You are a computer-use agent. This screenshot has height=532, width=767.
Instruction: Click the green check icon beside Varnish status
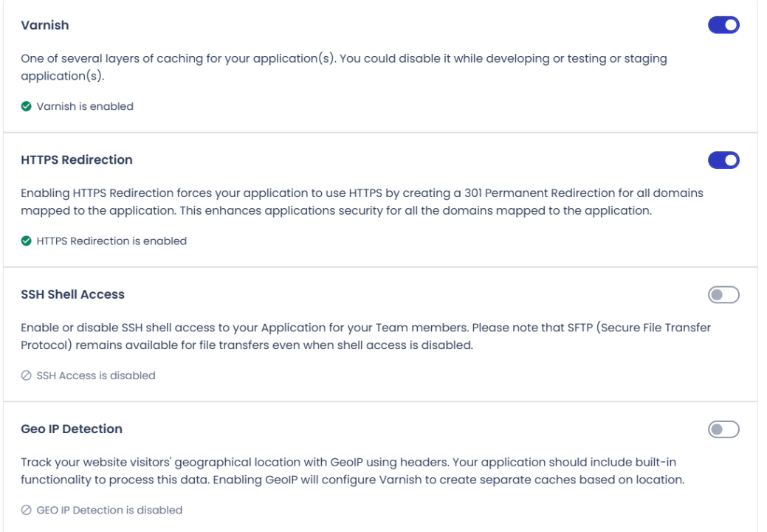point(27,106)
